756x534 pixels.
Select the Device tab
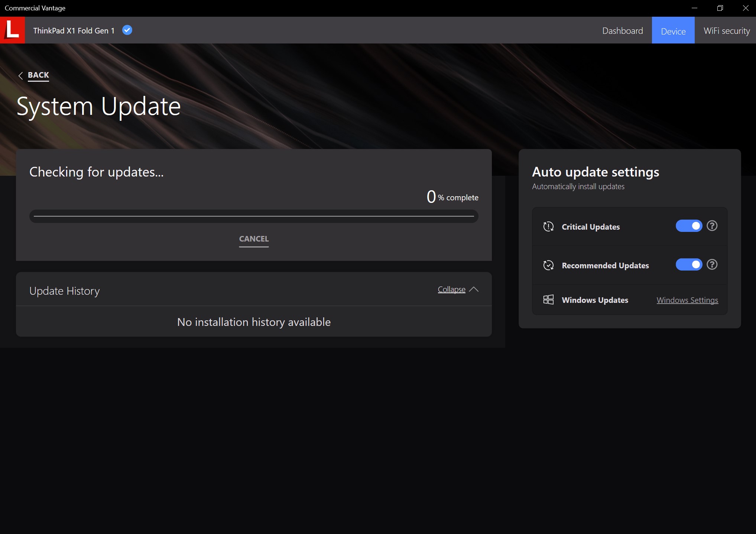click(x=673, y=31)
